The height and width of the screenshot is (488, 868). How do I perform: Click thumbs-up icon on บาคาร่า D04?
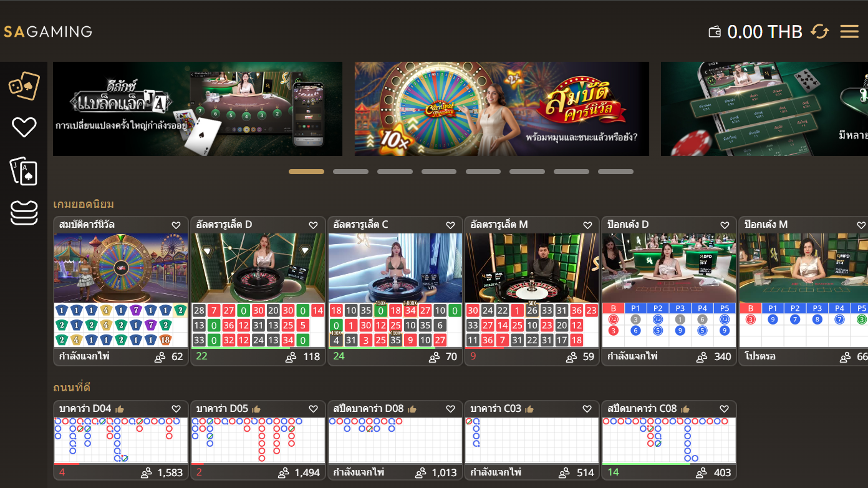119,409
